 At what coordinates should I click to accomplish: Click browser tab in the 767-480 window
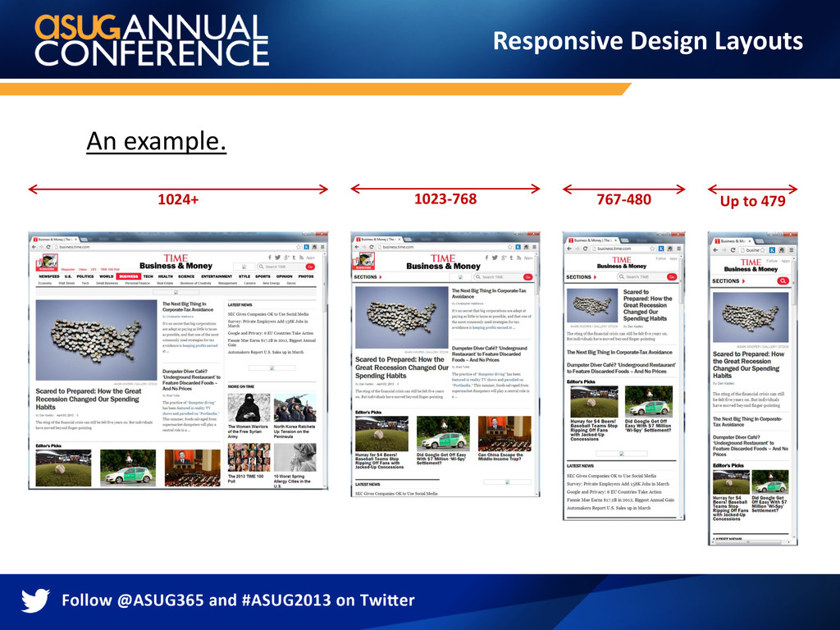[592, 240]
